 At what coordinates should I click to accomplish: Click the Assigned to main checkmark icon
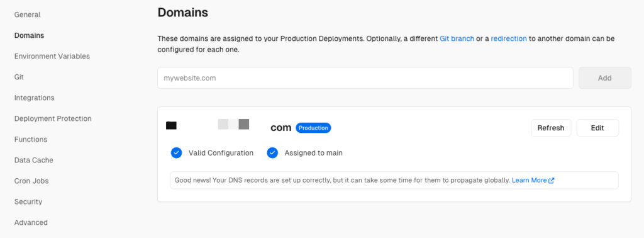click(272, 153)
